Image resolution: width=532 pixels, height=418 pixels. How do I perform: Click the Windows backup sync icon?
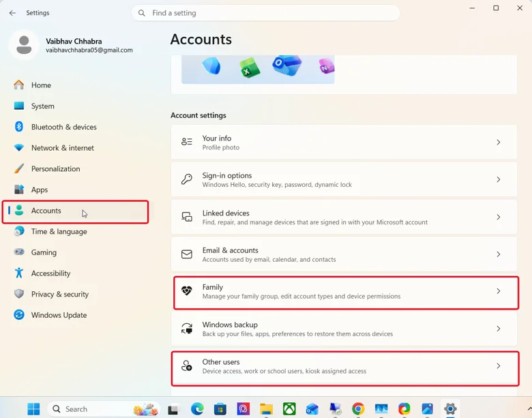[x=187, y=329]
